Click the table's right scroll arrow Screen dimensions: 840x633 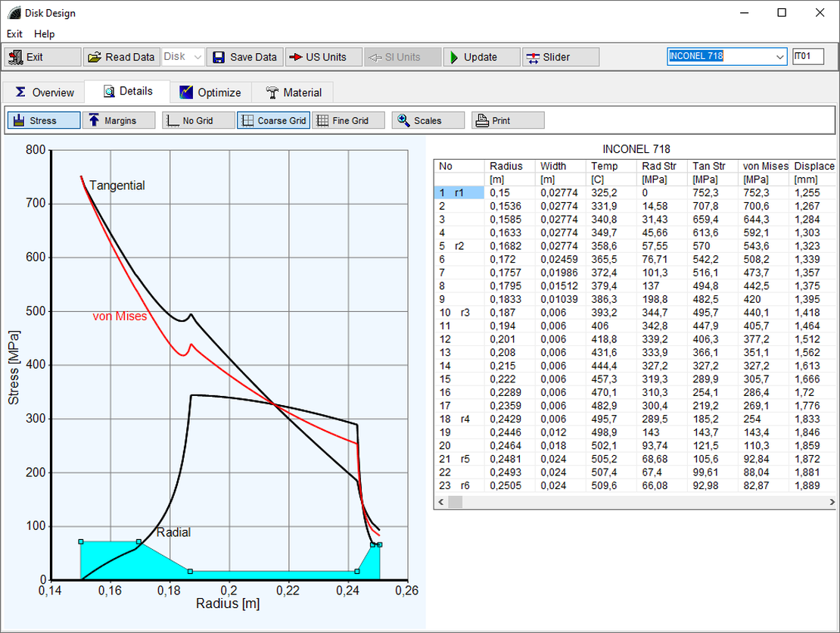(832, 502)
